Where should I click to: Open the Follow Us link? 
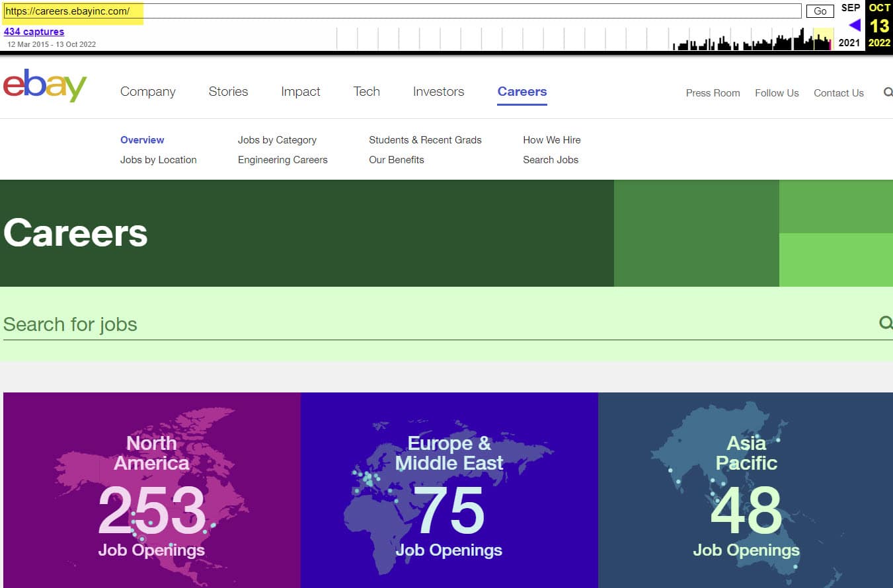(x=777, y=93)
